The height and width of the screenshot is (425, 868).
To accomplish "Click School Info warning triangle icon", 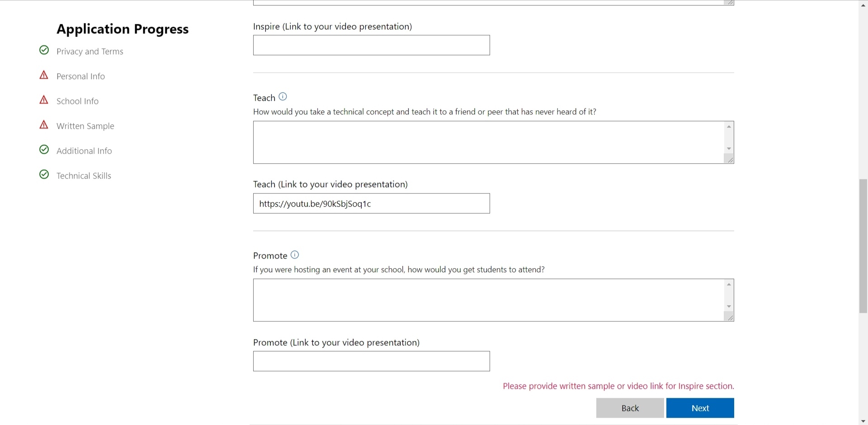I will (x=44, y=100).
